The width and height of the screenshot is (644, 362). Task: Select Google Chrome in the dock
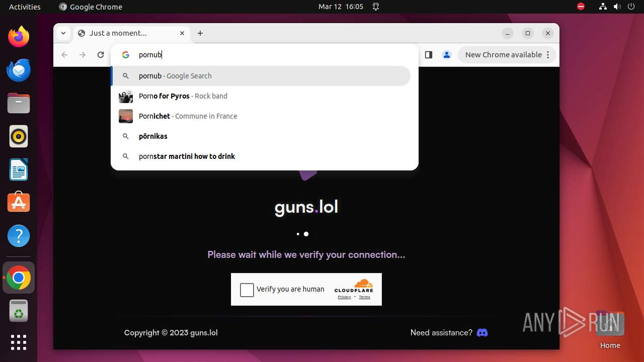19,278
